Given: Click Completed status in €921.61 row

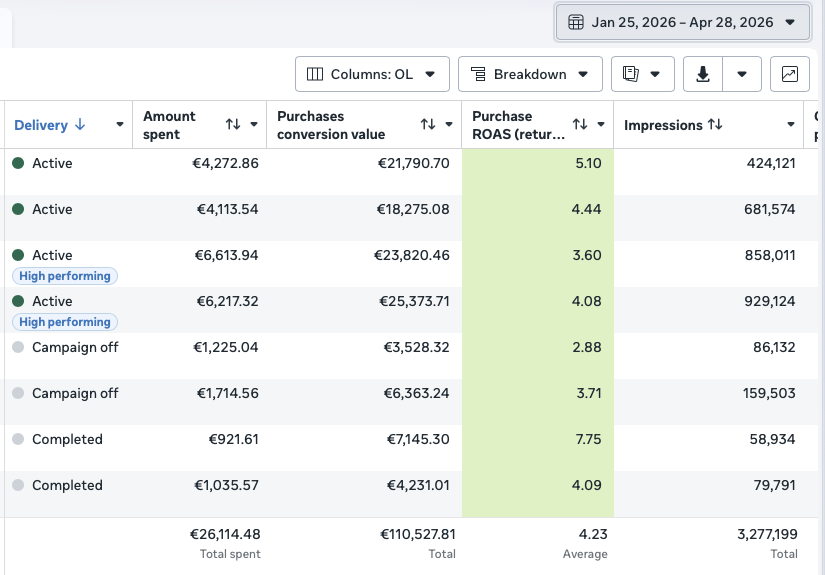Looking at the screenshot, I should tap(67, 440).
